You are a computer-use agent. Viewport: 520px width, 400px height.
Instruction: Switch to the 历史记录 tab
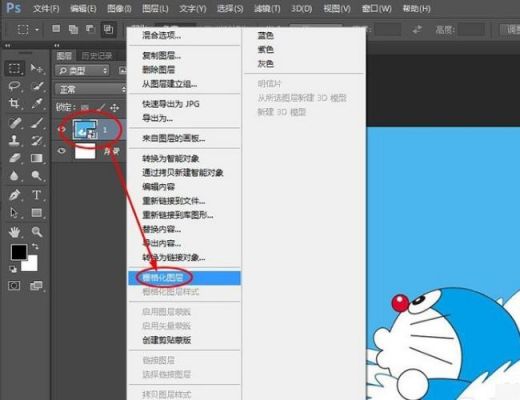coord(97,56)
